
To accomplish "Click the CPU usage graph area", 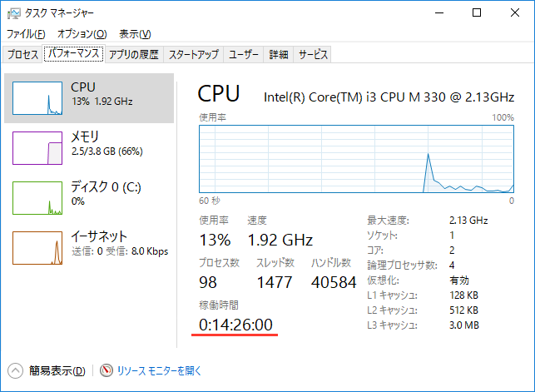I will click(356, 158).
